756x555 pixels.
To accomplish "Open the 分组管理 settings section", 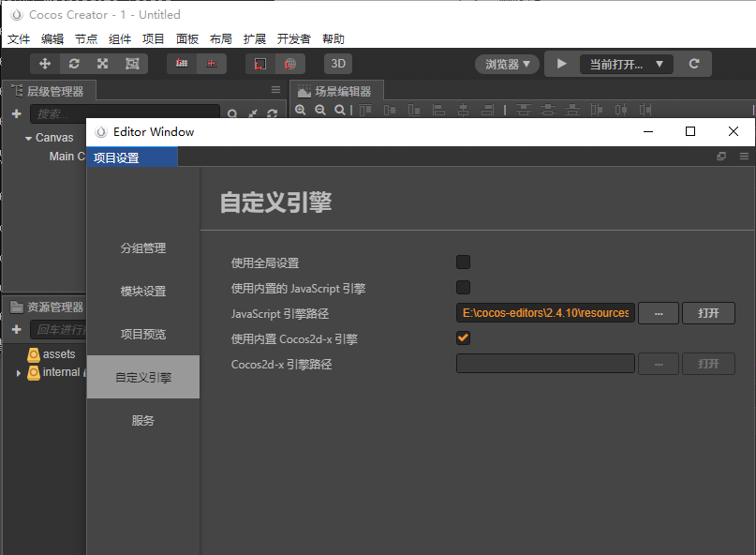I will pos(143,248).
